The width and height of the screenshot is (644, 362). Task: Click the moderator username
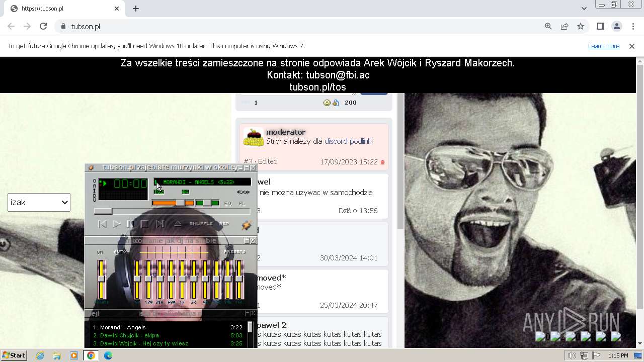click(x=286, y=132)
